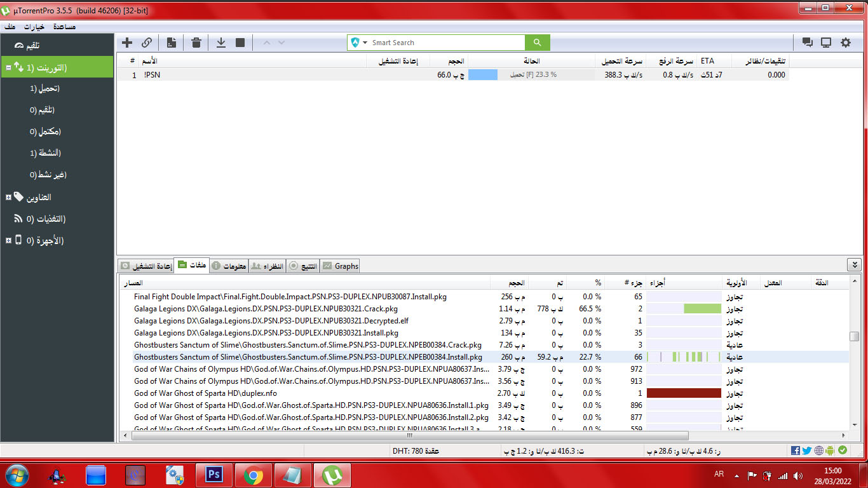The image size is (868, 488).
Task: Click the Remove Torrent trash icon
Action: (x=196, y=43)
